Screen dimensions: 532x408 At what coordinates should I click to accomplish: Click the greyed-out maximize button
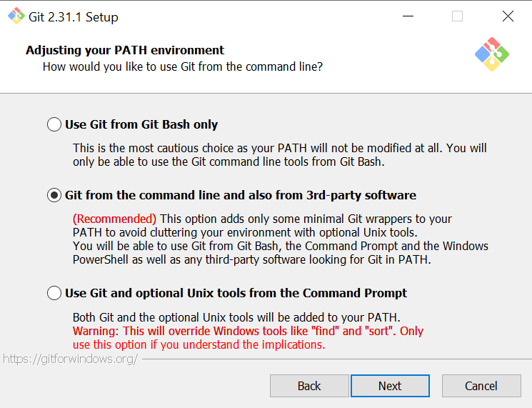(457, 16)
